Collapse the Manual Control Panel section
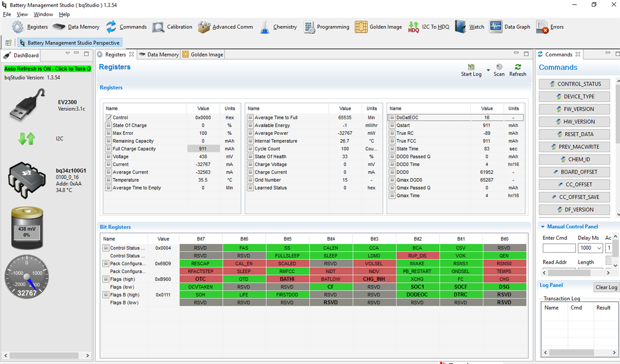The height and width of the screenshot is (364, 620). tap(543, 227)
